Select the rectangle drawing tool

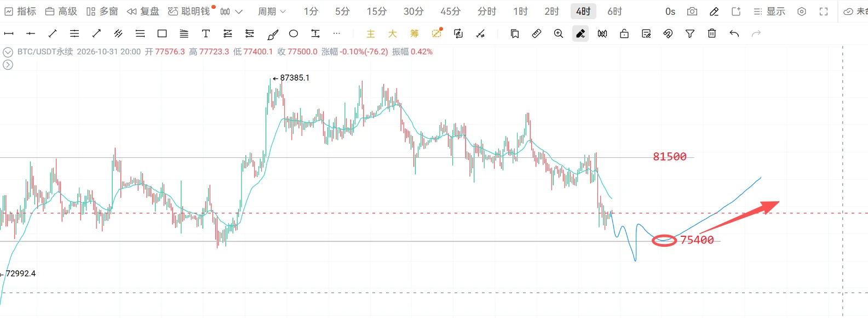coord(162,34)
